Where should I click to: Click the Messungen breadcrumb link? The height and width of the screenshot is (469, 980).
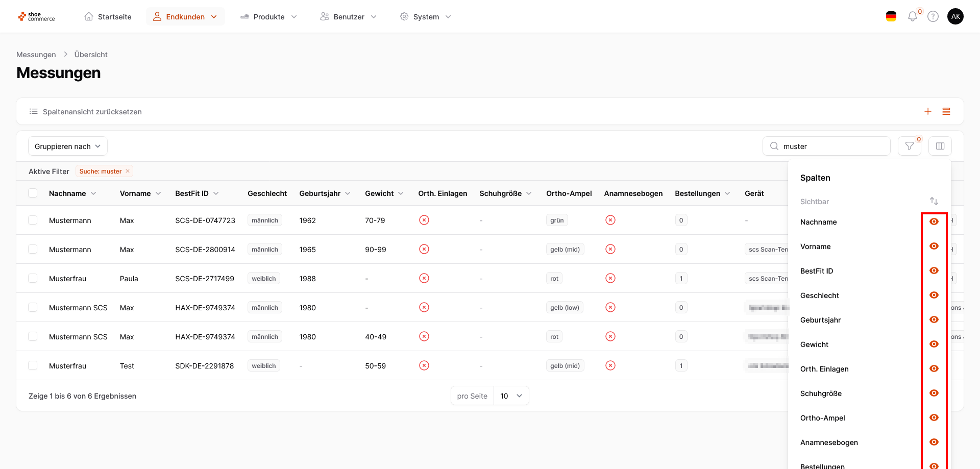click(36, 55)
